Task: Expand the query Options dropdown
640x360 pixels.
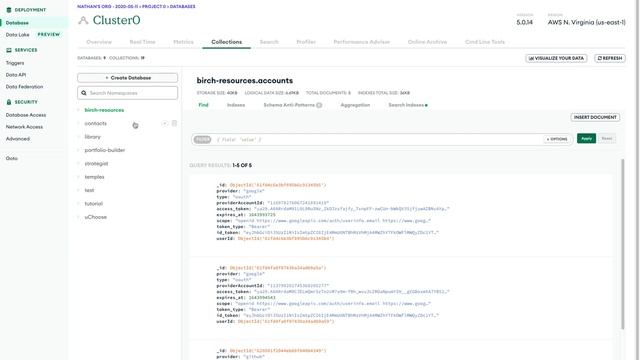Action: click(557, 139)
